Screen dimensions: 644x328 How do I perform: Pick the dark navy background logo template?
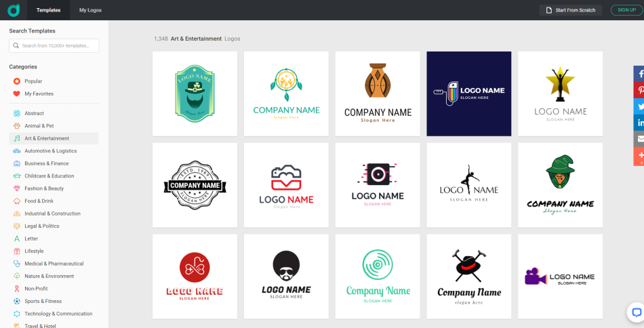coord(468,94)
